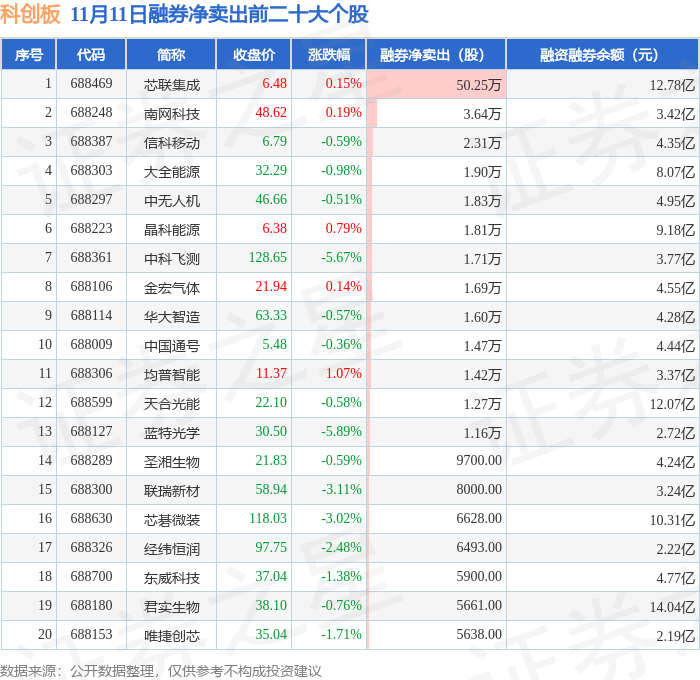This screenshot has height=680, width=700.
Task: Click the 12.07亿 balance cell
Action: pyautogui.click(x=672, y=404)
